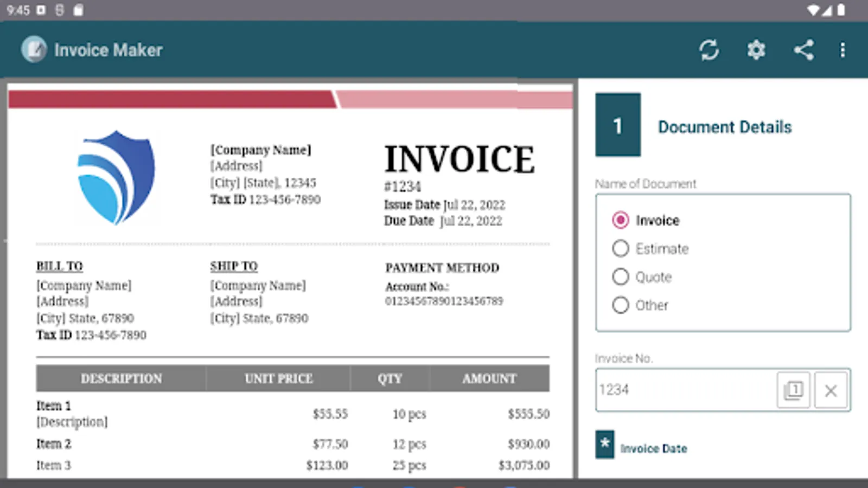Tap the PAYMENT METHOD heading

[x=442, y=268]
